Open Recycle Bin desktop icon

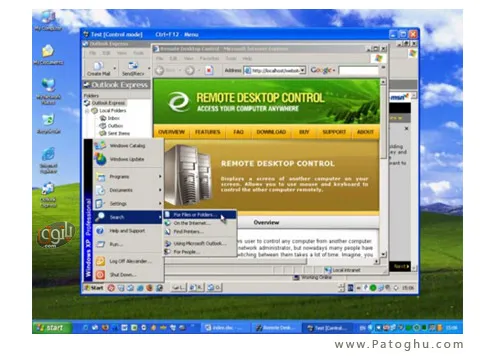pos(49,124)
